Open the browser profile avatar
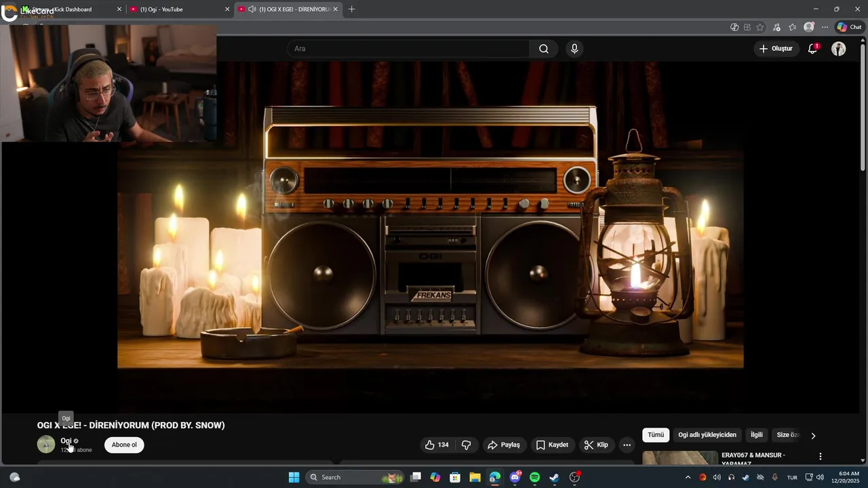Viewport: 868px width, 488px height. point(808,27)
